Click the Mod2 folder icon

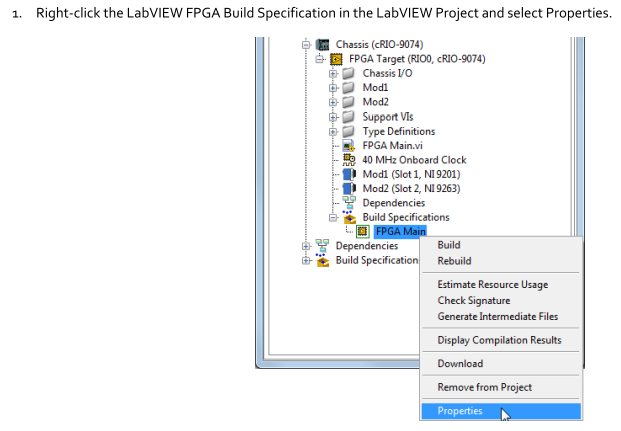[x=348, y=102]
